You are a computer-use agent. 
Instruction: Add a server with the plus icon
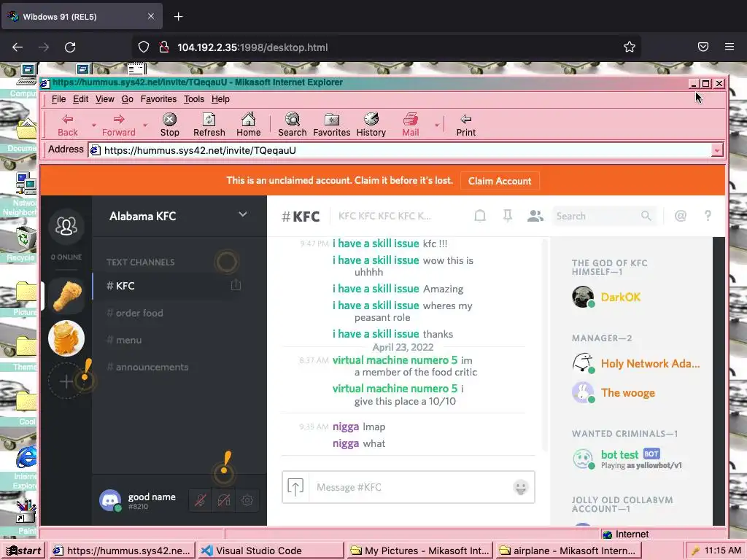pyautogui.click(x=66, y=381)
